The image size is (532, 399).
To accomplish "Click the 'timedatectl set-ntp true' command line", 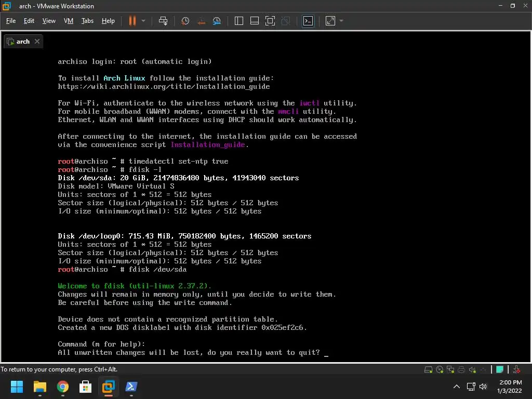I will (x=143, y=161).
